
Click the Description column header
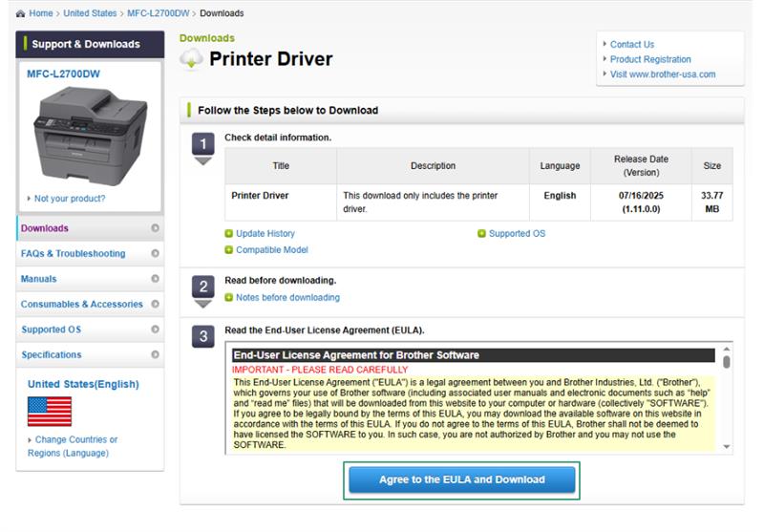[434, 166]
